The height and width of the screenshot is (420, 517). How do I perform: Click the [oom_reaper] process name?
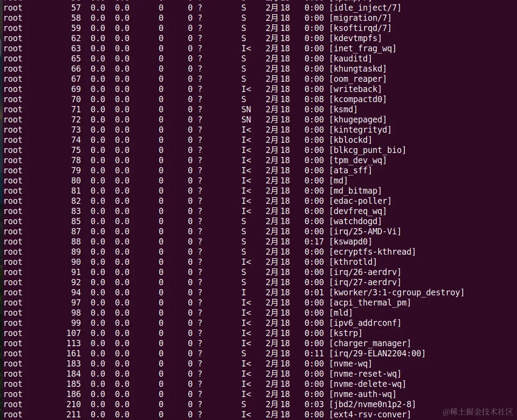click(358, 79)
